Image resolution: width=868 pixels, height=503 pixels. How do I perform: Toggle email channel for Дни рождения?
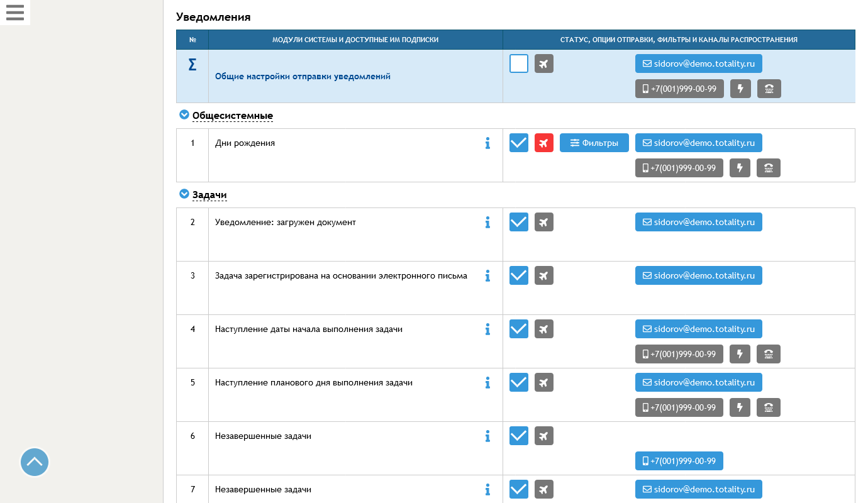tap(699, 143)
